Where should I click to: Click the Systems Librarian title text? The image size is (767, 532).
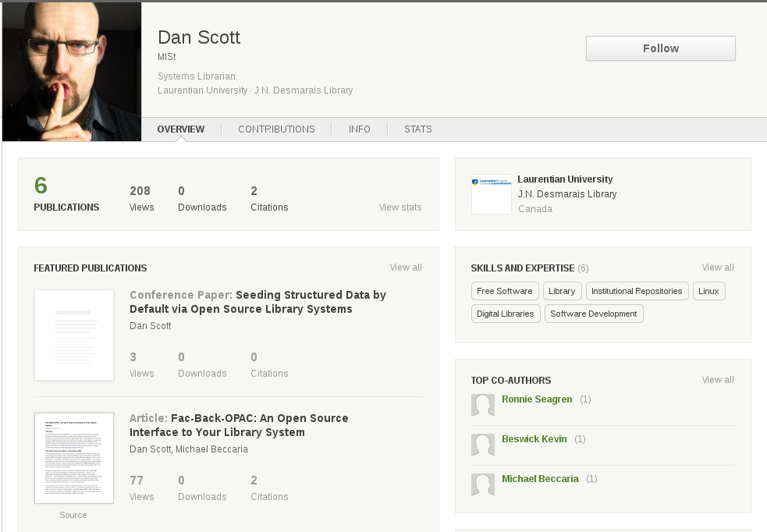(196, 76)
